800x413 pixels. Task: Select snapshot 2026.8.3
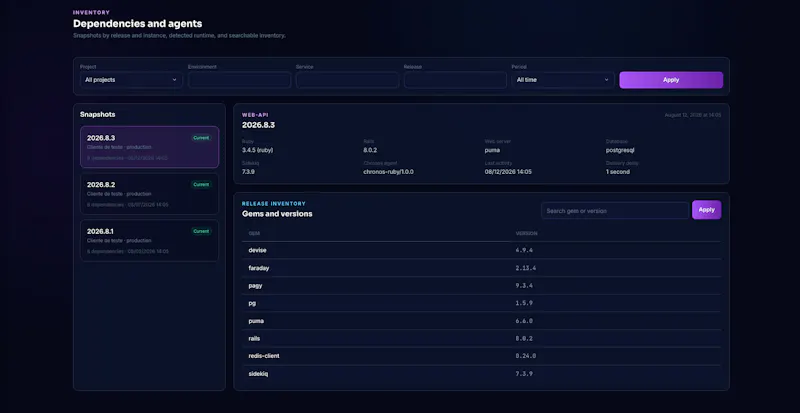149,147
